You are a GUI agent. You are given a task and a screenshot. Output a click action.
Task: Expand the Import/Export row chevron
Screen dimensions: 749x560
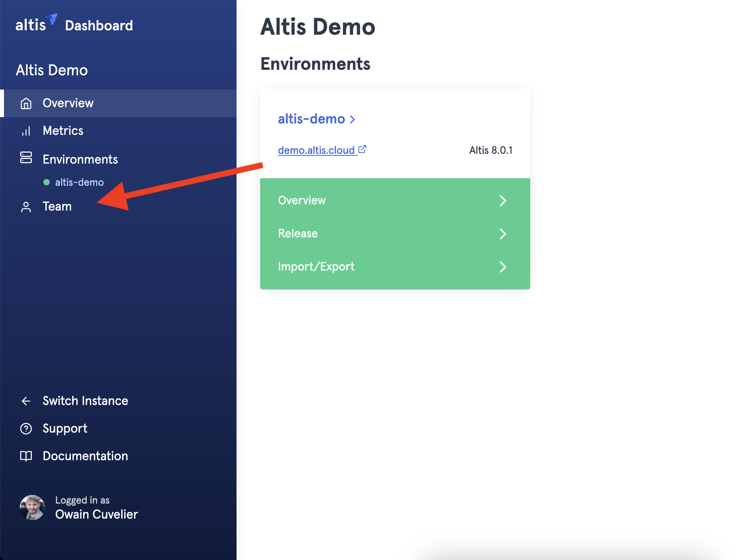[x=503, y=267]
